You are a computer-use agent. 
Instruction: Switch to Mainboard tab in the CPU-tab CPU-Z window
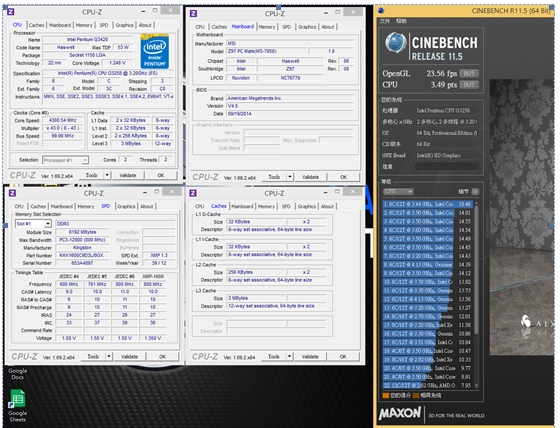click(60, 25)
